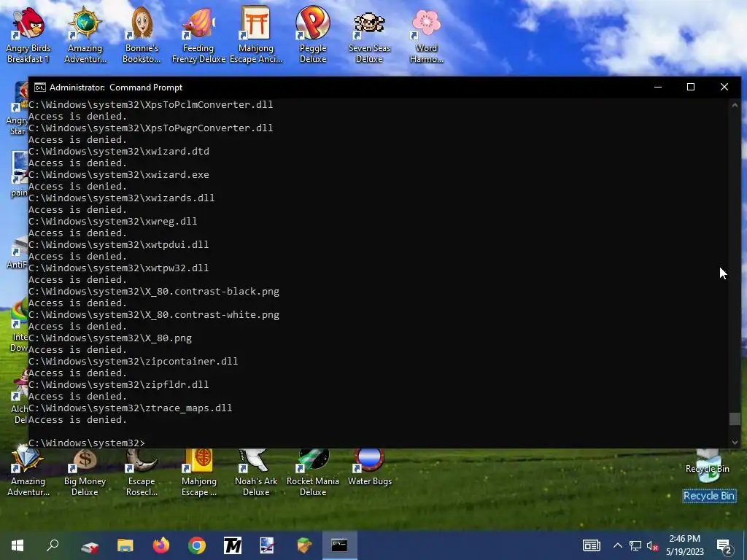The image size is (747, 560).
Task: Launch Google Chrome from the taskbar
Action: click(197, 545)
